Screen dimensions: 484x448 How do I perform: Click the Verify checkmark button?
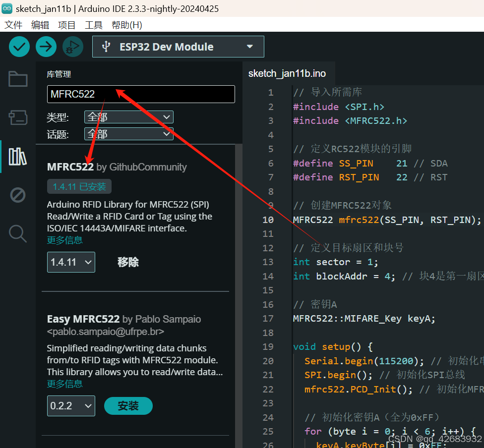19,47
